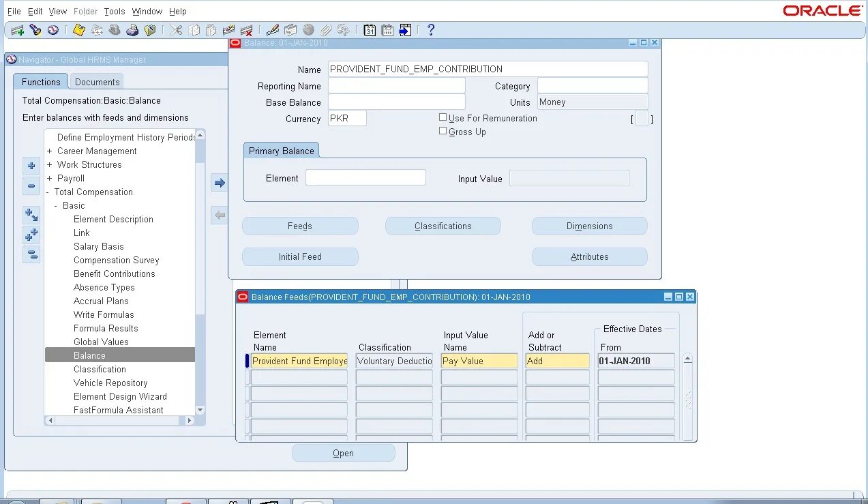Click the Folder Tools toolbar icon
Viewport: 868px width, 504px height.
point(343,30)
